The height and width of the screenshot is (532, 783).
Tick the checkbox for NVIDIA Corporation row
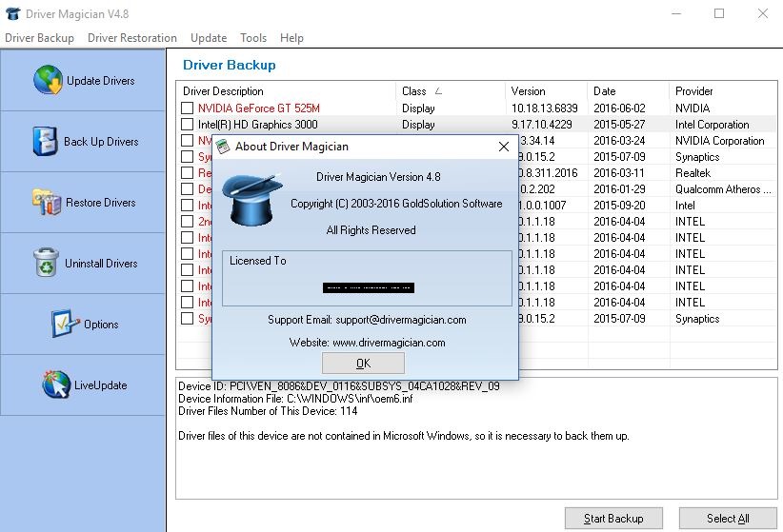[x=188, y=140]
